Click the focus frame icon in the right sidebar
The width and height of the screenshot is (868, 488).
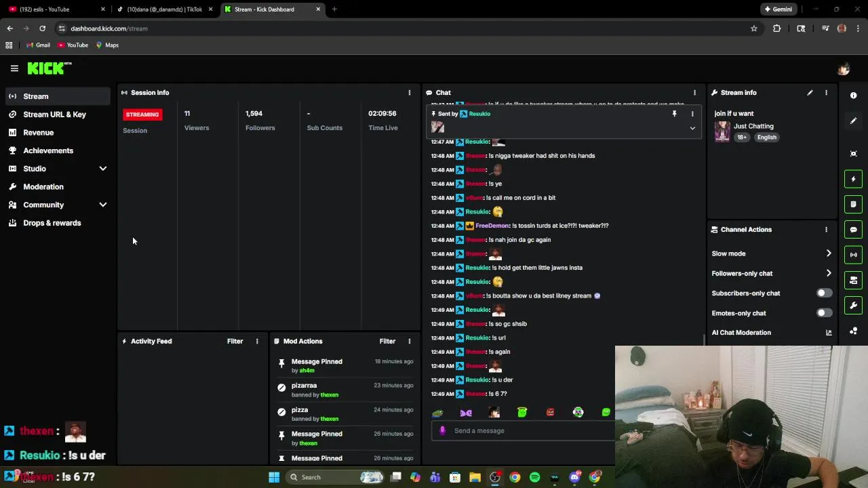[x=853, y=154]
